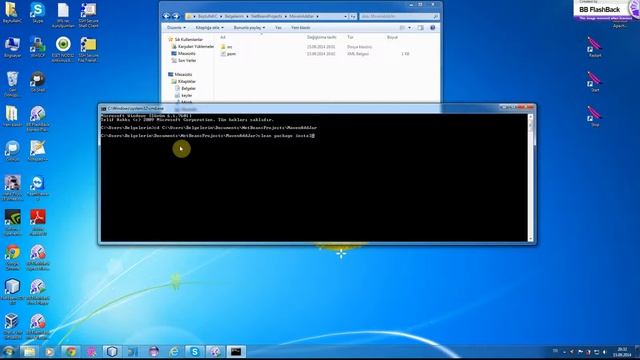640x360 pixels.
Task: Open Chrome from the taskbar
Action: click(71, 351)
